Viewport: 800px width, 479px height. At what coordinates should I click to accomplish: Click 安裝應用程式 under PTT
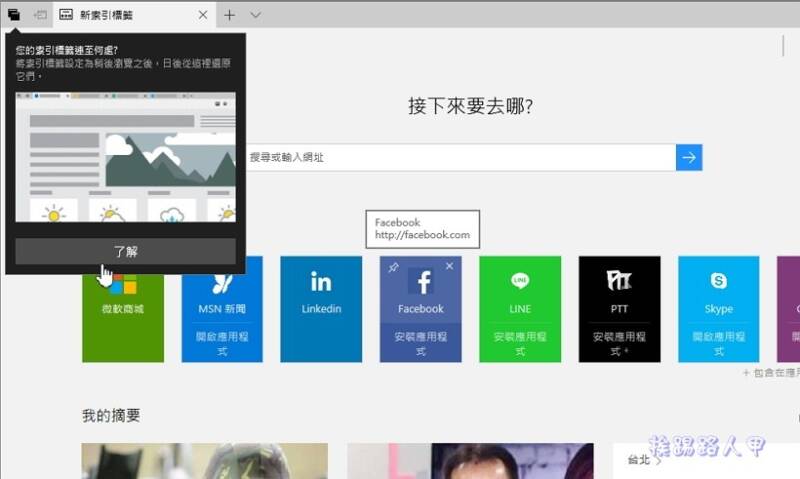coord(619,343)
